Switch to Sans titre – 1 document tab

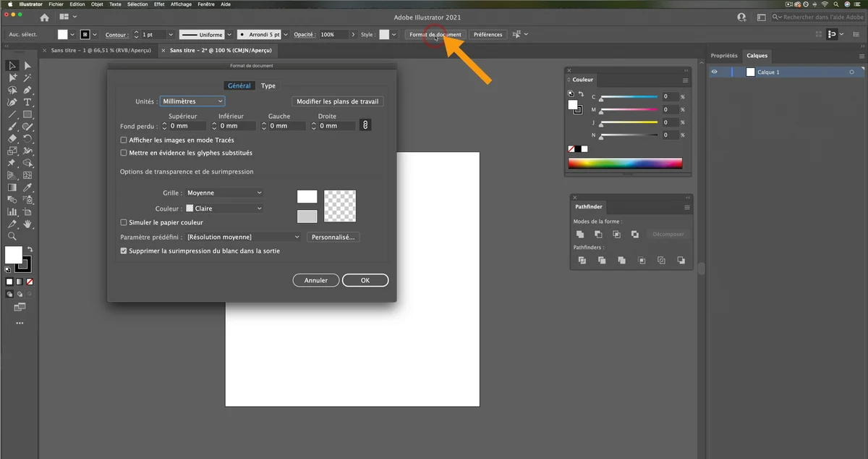[x=101, y=51]
